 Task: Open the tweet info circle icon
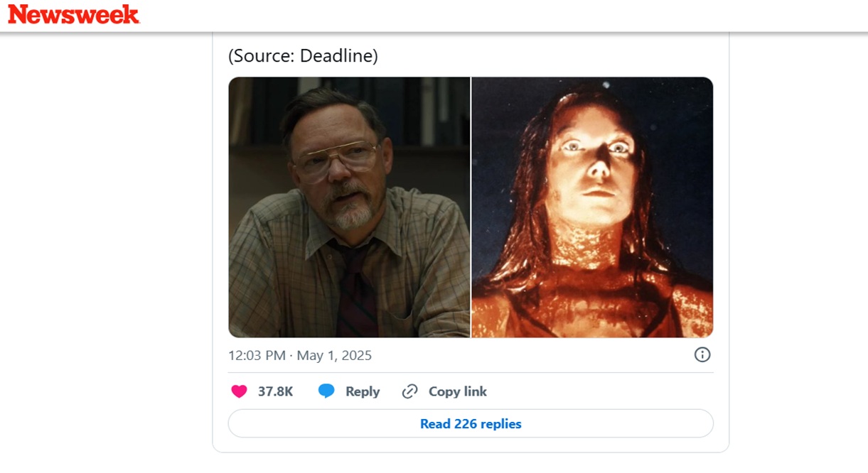tap(702, 354)
